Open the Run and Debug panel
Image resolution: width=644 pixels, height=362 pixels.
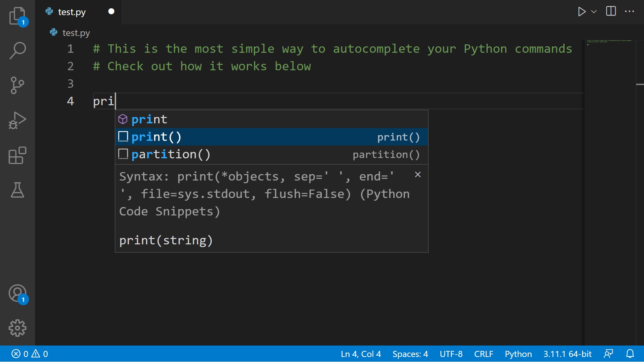17,120
